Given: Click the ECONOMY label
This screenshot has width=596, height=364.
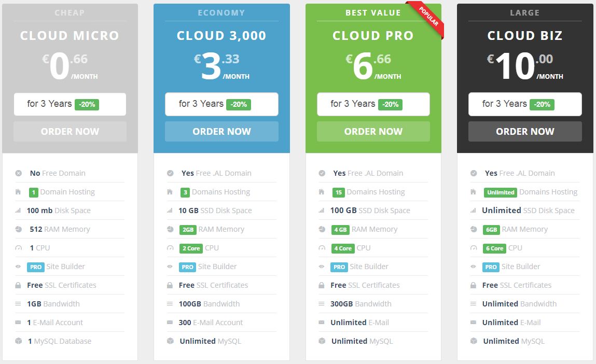Looking at the screenshot, I should (x=221, y=13).
